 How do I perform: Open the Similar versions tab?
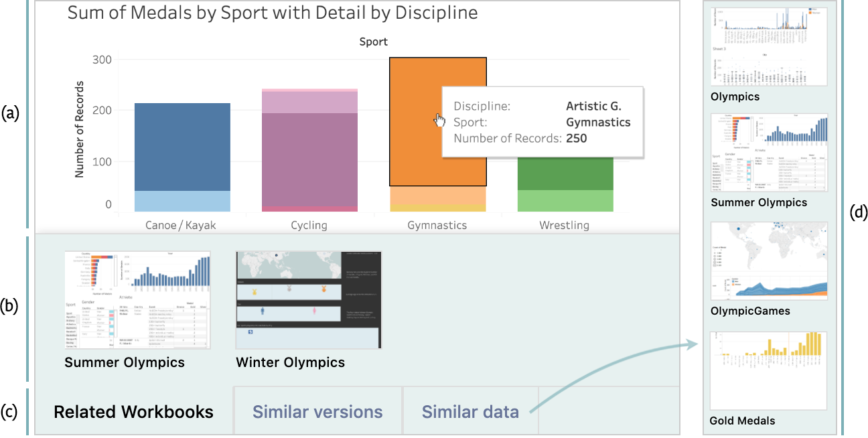[x=317, y=411]
